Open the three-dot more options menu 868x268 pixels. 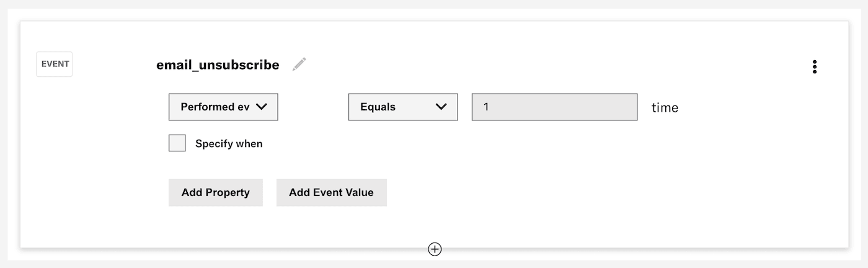pyautogui.click(x=814, y=67)
